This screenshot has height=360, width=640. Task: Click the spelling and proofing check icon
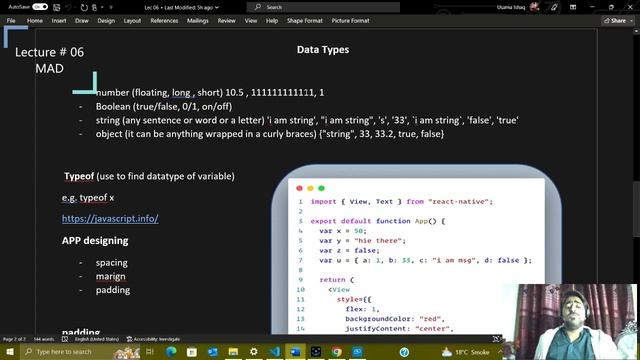coord(64,339)
